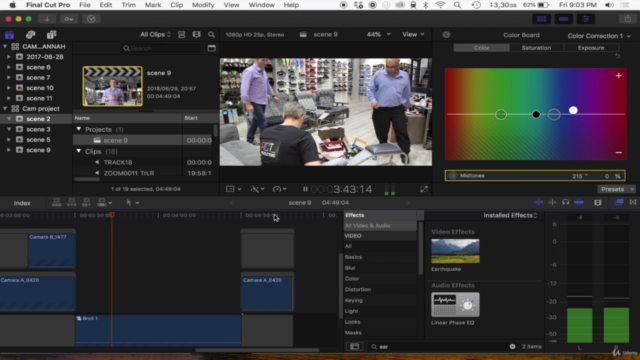This screenshot has height=360, width=640.
Task: Expand the scene 6 event
Action: pyautogui.click(x=9, y=67)
